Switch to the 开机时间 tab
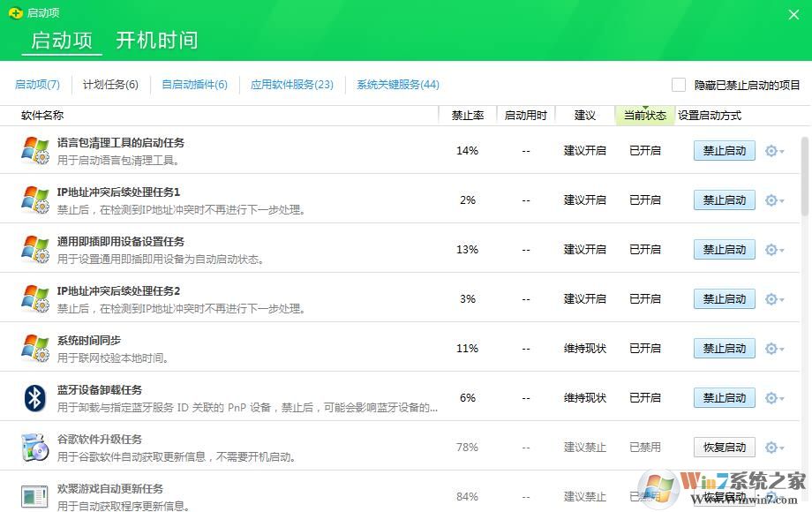This screenshot has height=512, width=812. (x=155, y=40)
